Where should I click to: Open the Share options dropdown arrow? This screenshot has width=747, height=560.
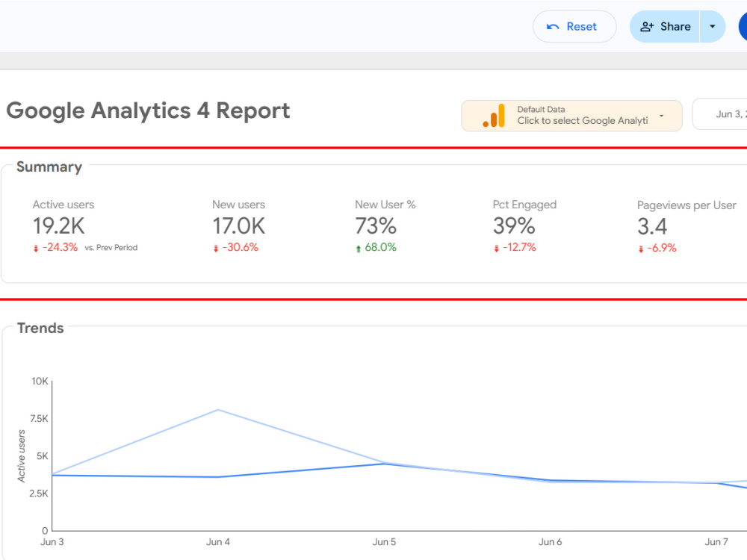[712, 27]
